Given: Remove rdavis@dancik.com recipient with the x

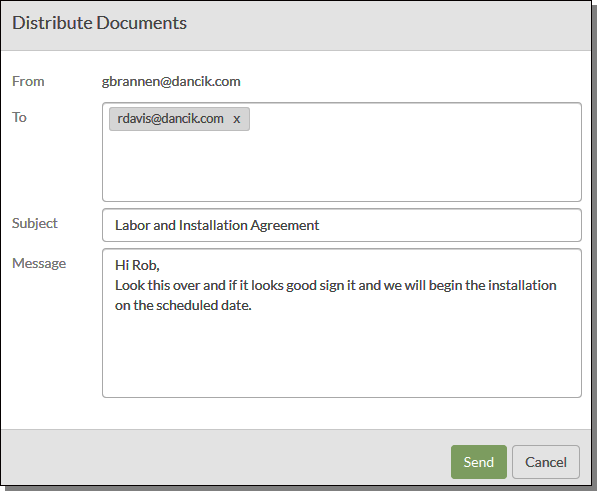Looking at the screenshot, I should (236, 119).
